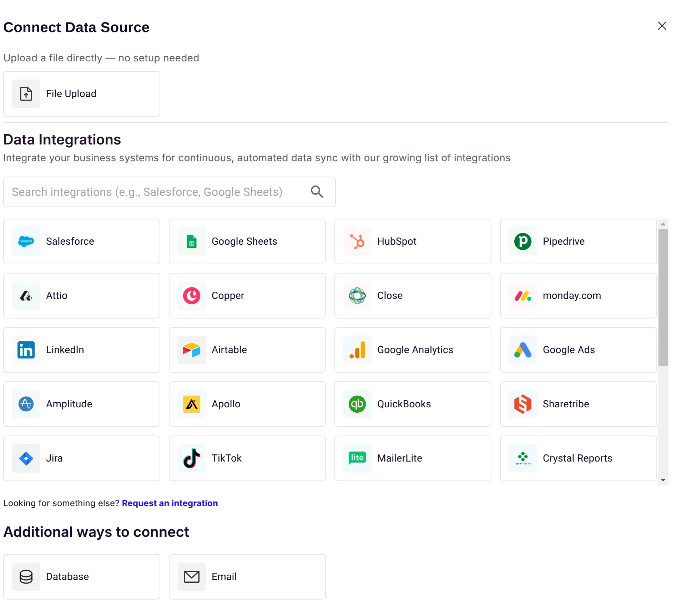Viewport: 681px width, 616px height.
Task: Click the scrollbar down arrow
Action: pos(663,480)
